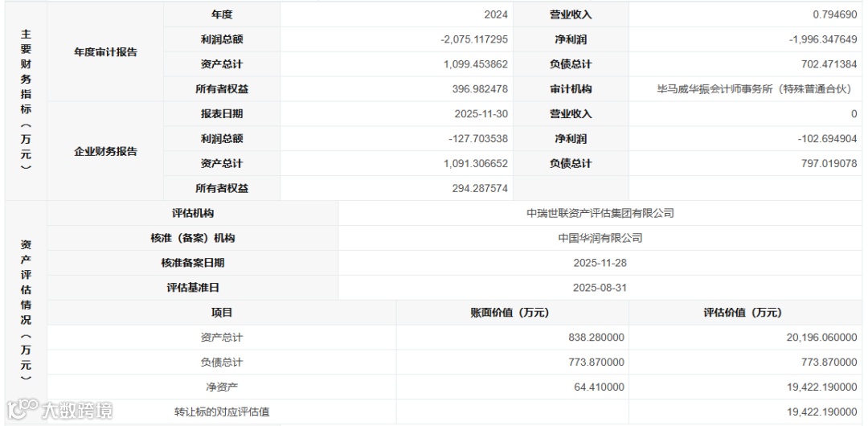Click 负债总计 label beside 702.471384
Image resolution: width=868 pixels, height=426 pixels.
[570, 65]
